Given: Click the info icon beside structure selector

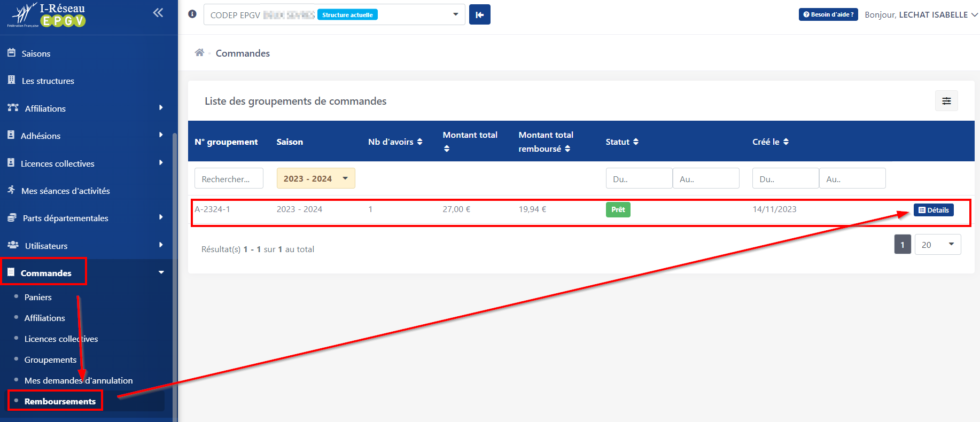Looking at the screenshot, I should (x=192, y=14).
